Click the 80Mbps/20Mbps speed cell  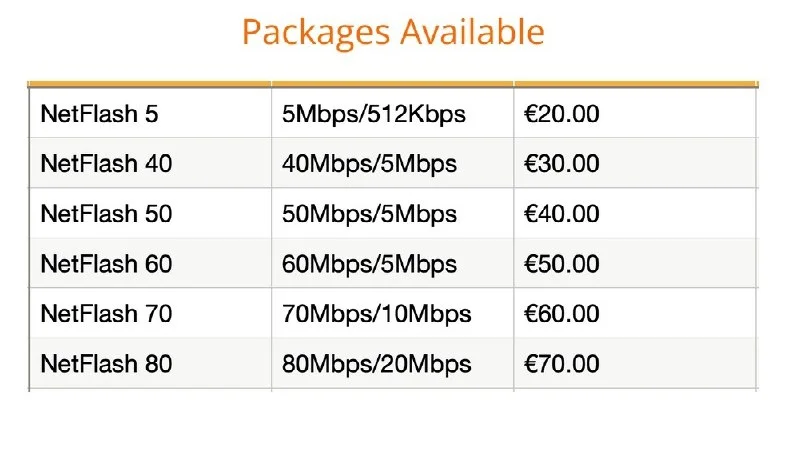(376, 364)
